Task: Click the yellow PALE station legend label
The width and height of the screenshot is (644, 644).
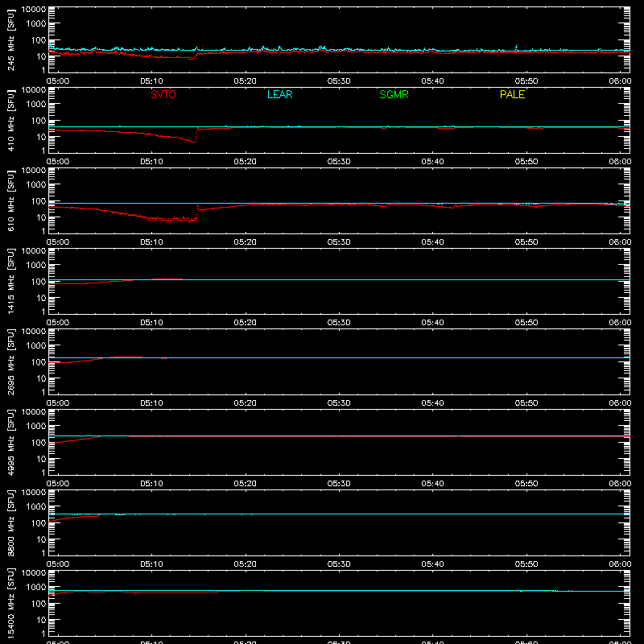Action: (x=512, y=94)
